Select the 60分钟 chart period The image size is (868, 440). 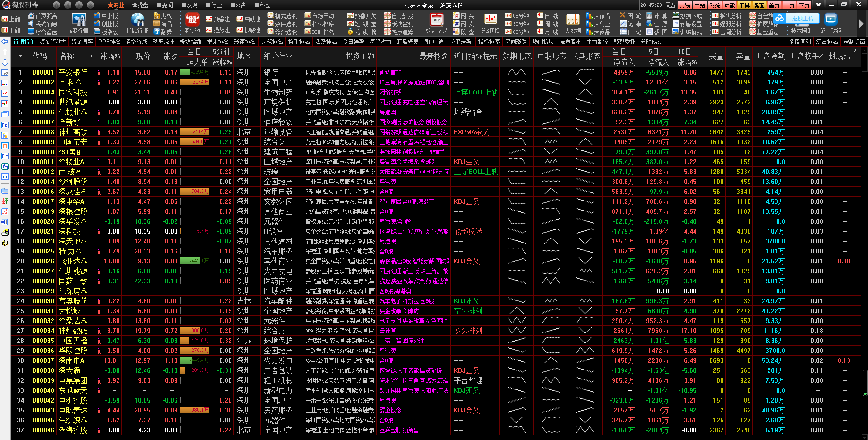[x=517, y=32]
